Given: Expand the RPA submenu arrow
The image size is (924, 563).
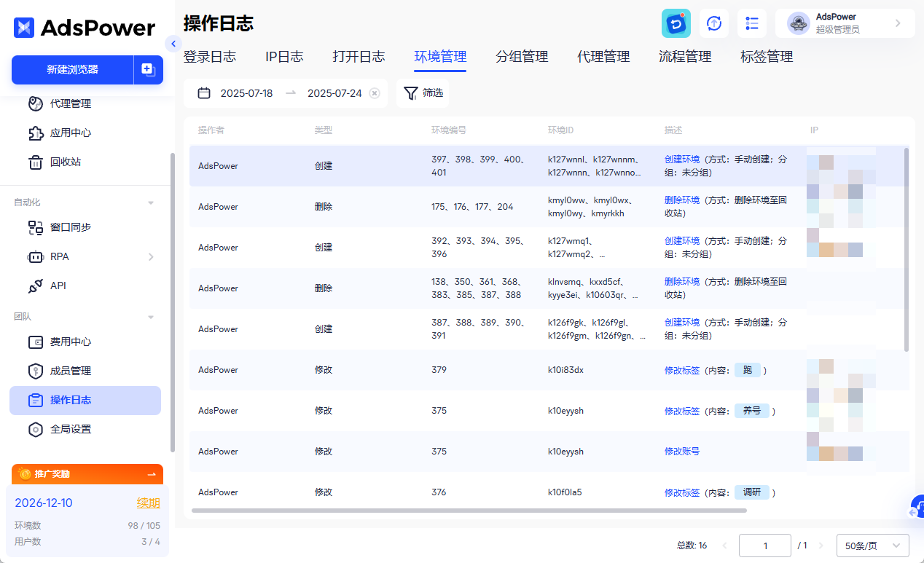Looking at the screenshot, I should pos(151,256).
